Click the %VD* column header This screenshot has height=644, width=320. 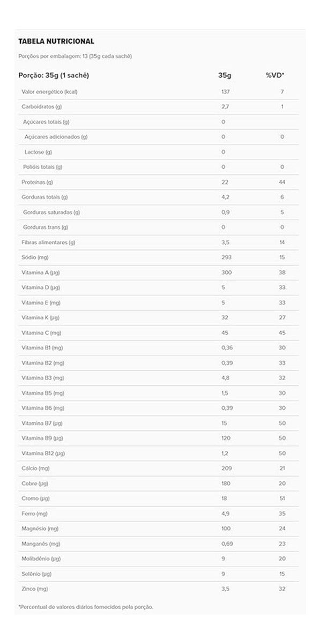[x=275, y=75]
